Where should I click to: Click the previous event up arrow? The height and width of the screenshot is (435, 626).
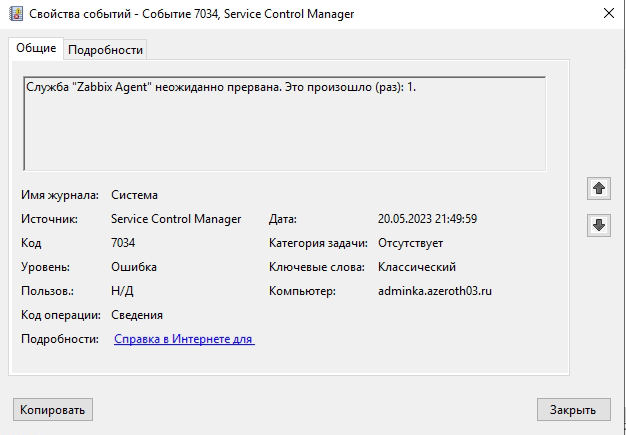pyautogui.click(x=599, y=188)
